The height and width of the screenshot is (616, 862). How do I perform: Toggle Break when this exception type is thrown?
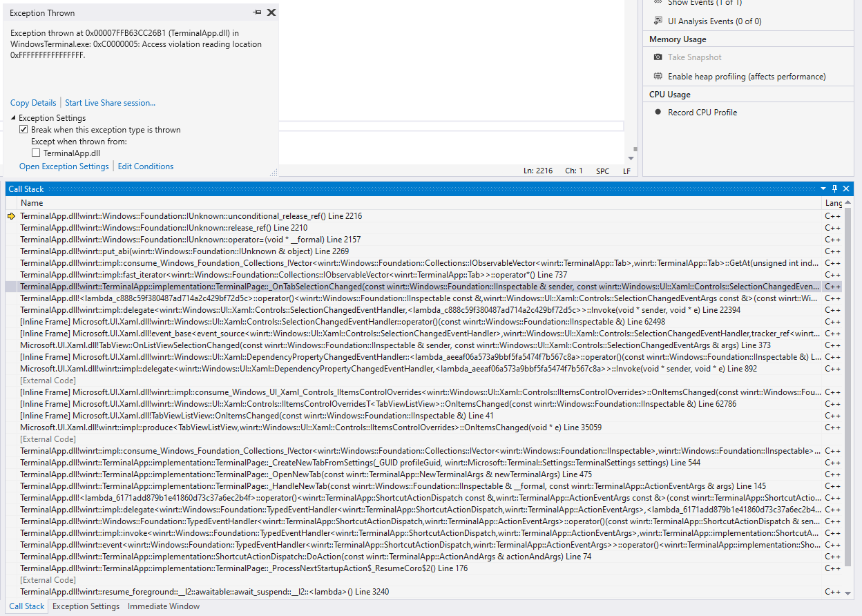(x=23, y=130)
